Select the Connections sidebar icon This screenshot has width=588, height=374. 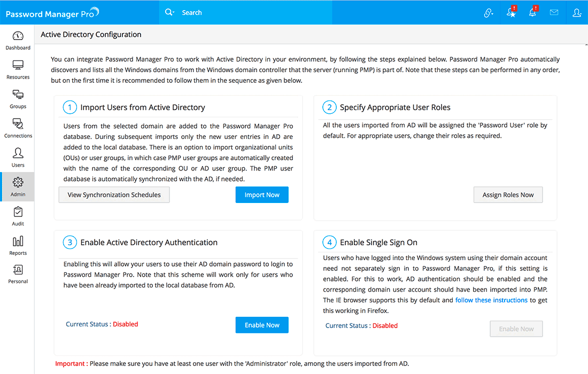(18, 124)
